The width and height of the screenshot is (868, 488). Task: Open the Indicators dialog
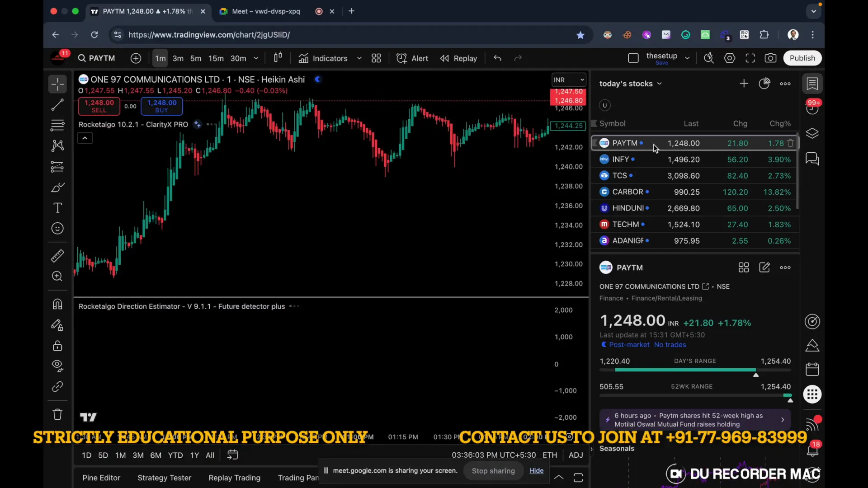[323, 58]
